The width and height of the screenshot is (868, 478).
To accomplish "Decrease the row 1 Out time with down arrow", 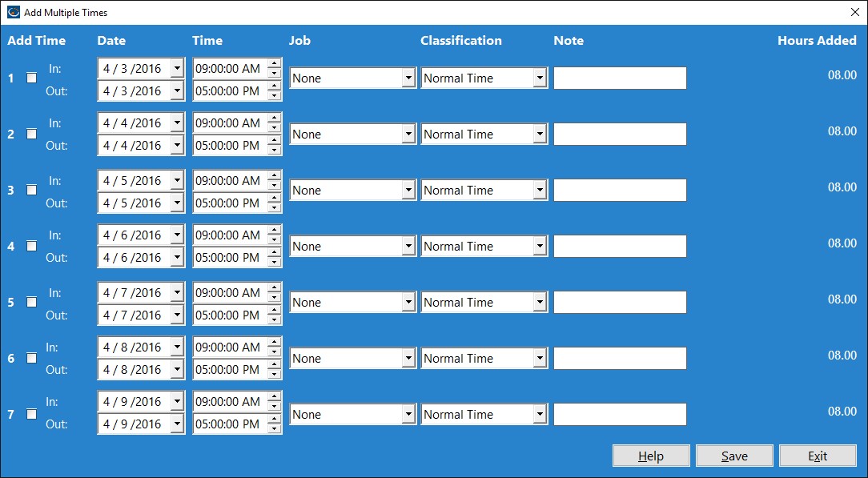I will point(274,96).
